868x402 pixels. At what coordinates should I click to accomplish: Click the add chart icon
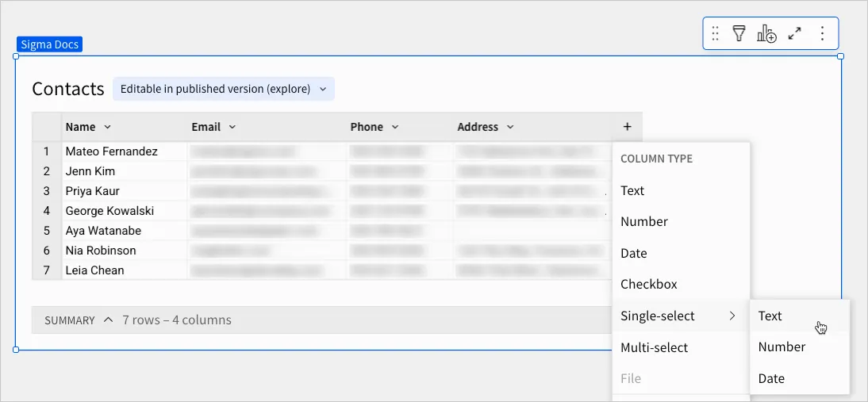(x=766, y=33)
